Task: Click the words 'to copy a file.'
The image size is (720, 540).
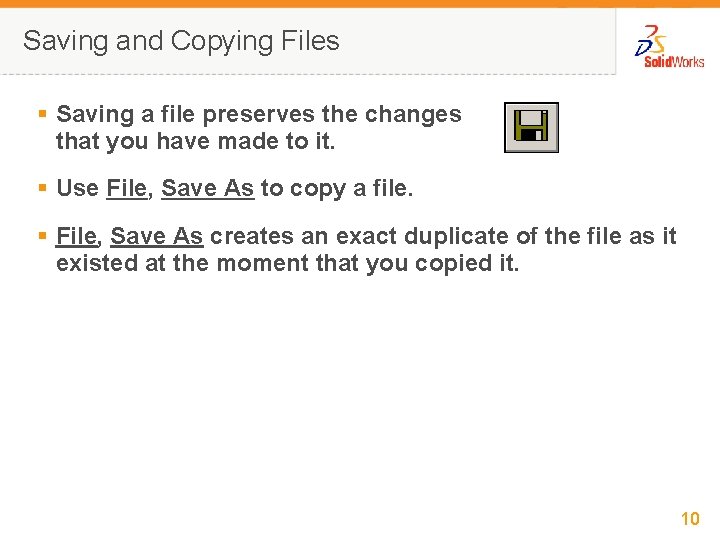Action: 337,188
